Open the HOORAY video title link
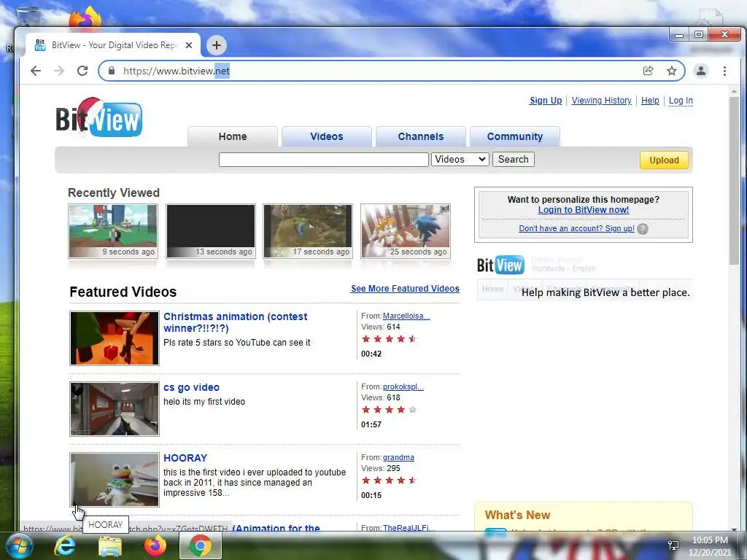The height and width of the screenshot is (560, 747). click(185, 458)
